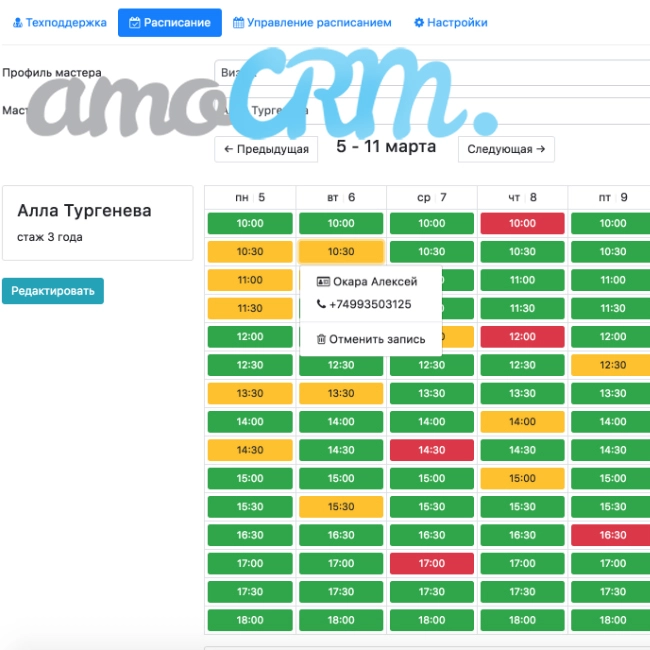Select Tuesday 13:30 yellow slot
650x650 pixels.
(341, 393)
